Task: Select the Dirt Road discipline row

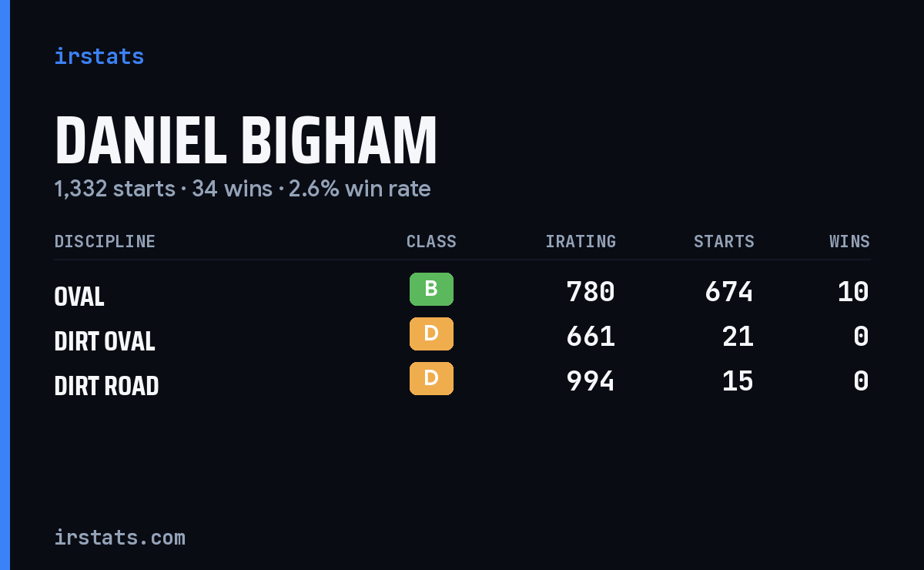Action: [462, 381]
